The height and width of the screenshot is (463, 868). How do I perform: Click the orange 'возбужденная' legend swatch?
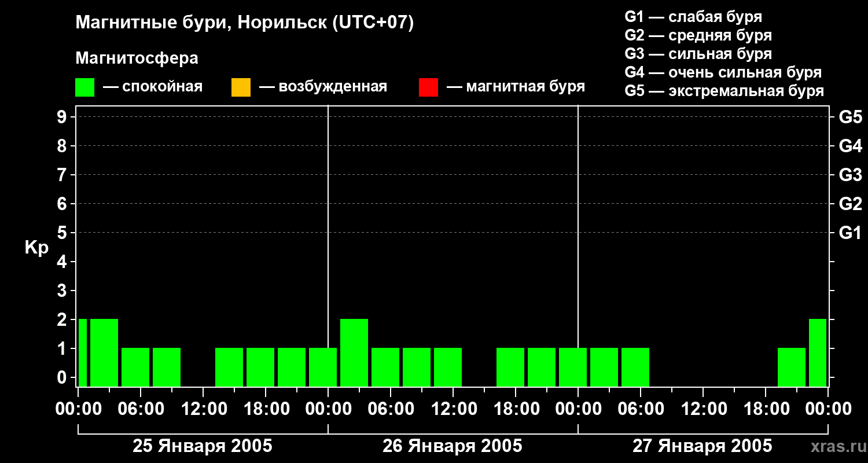click(241, 87)
